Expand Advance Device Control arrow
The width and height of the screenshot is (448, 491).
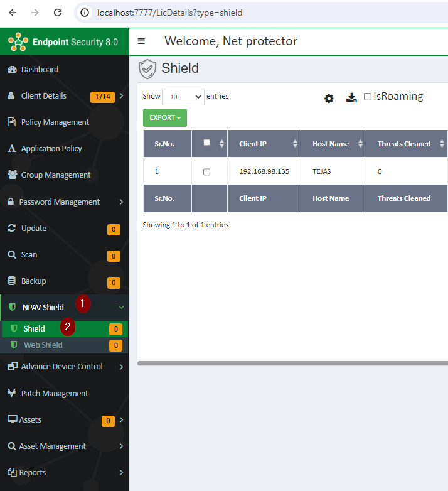pos(121,367)
